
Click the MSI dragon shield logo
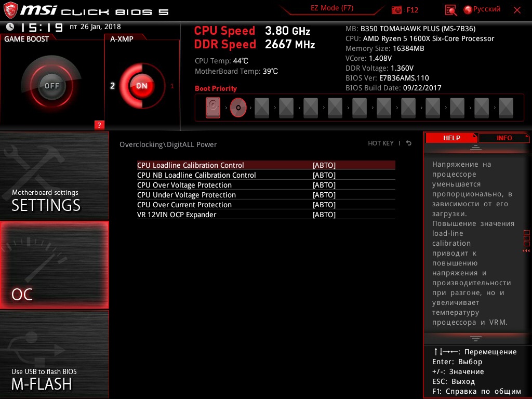coord(10,10)
